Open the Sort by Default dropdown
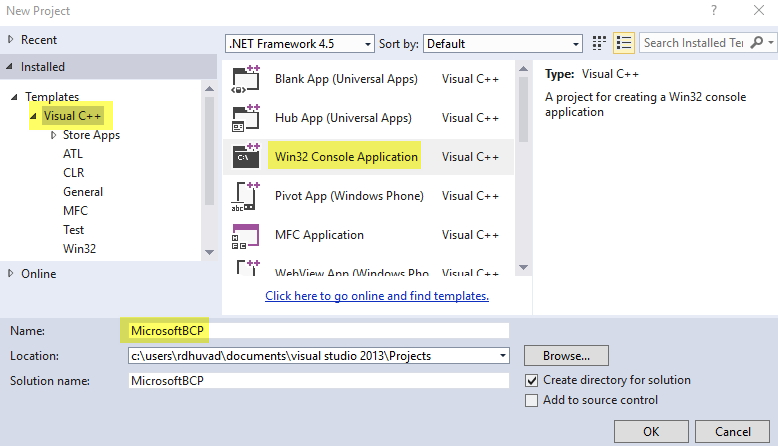Image resolution: width=778 pixels, height=446 pixels. click(503, 44)
